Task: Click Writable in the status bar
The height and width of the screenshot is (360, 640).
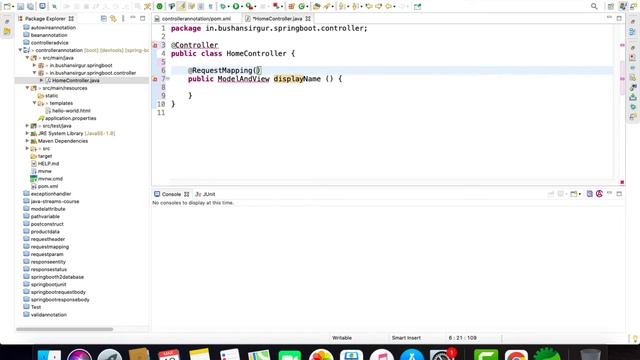Action: (x=342, y=338)
